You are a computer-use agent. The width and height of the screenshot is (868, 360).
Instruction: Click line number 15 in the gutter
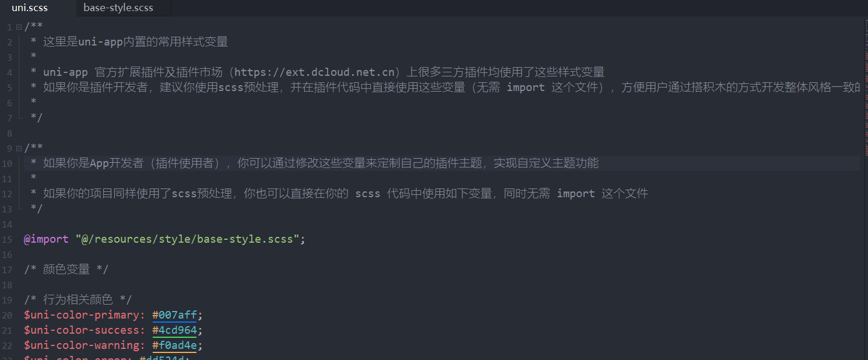pos(7,240)
